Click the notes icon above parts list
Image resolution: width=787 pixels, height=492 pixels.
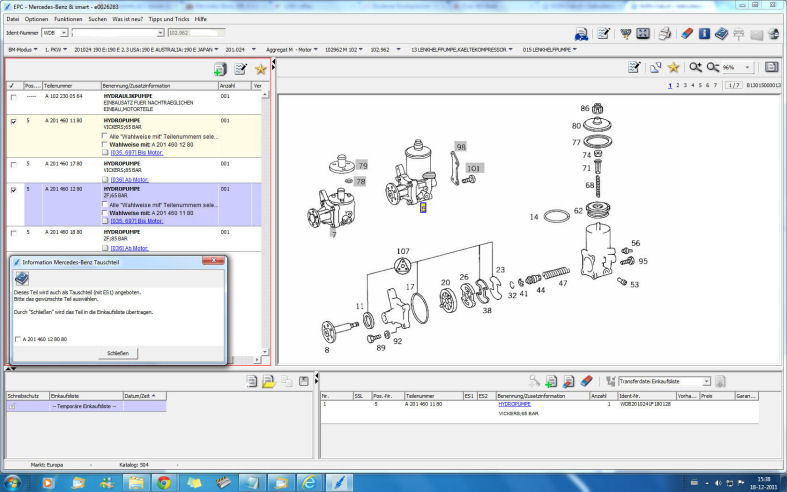coord(240,69)
